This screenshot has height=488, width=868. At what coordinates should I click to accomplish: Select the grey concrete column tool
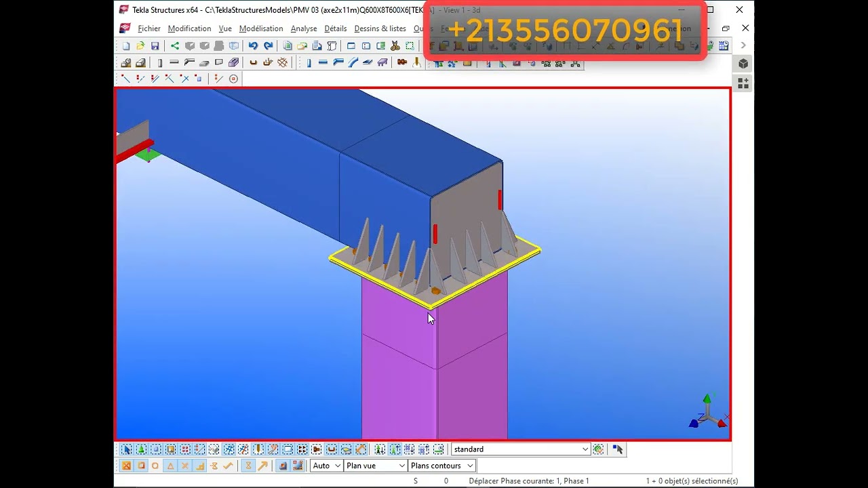[160, 62]
